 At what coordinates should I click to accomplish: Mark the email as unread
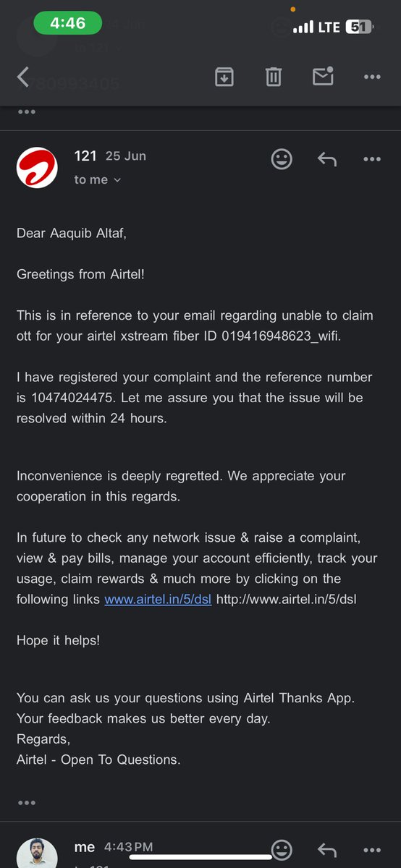coord(322,76)
